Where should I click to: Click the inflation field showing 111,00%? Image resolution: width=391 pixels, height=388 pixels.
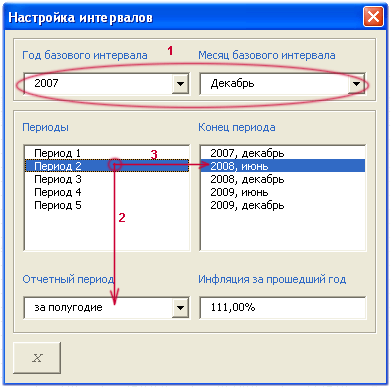[x=283, y=307]
